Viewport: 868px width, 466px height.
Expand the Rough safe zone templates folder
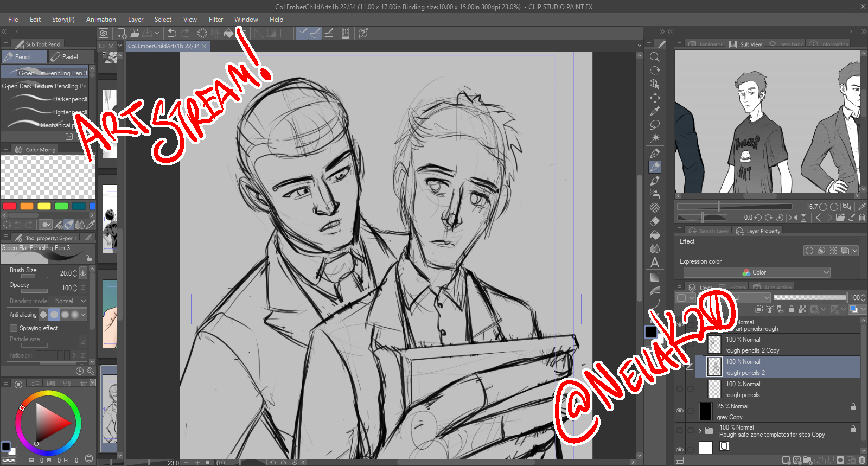pyautogui.click(x=700, y=431)
